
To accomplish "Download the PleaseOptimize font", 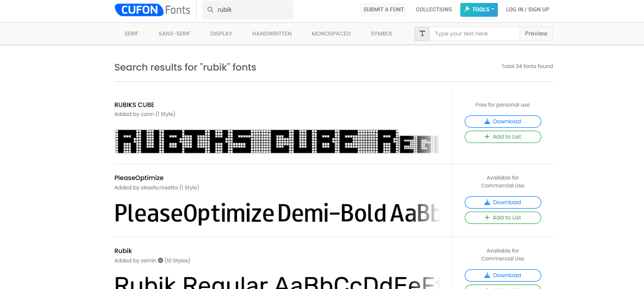I will coord(503,202).
